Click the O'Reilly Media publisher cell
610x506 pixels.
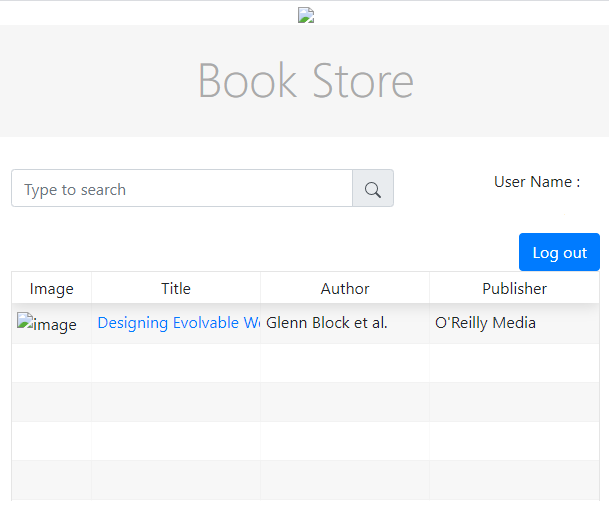486,323
